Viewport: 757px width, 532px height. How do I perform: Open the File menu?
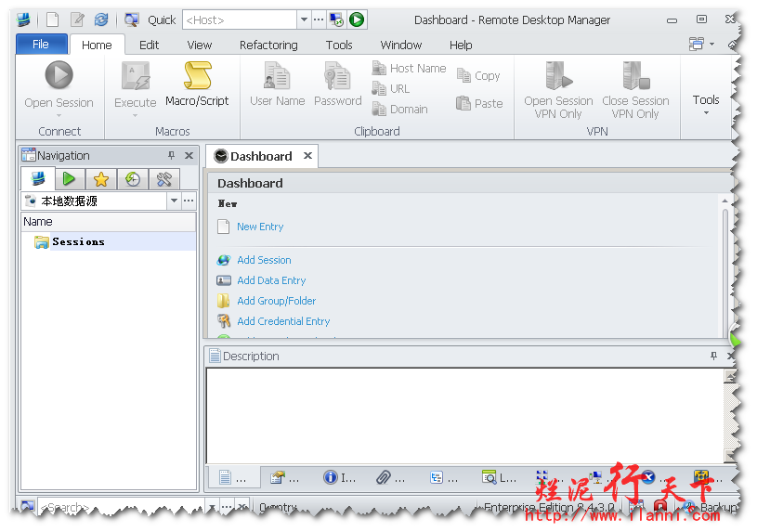(41, 45)
